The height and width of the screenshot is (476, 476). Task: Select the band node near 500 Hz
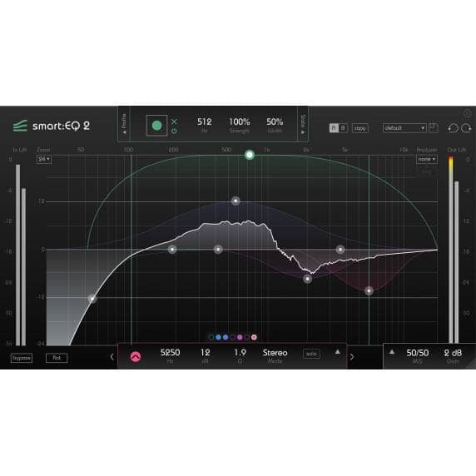[x=218, y=250]
